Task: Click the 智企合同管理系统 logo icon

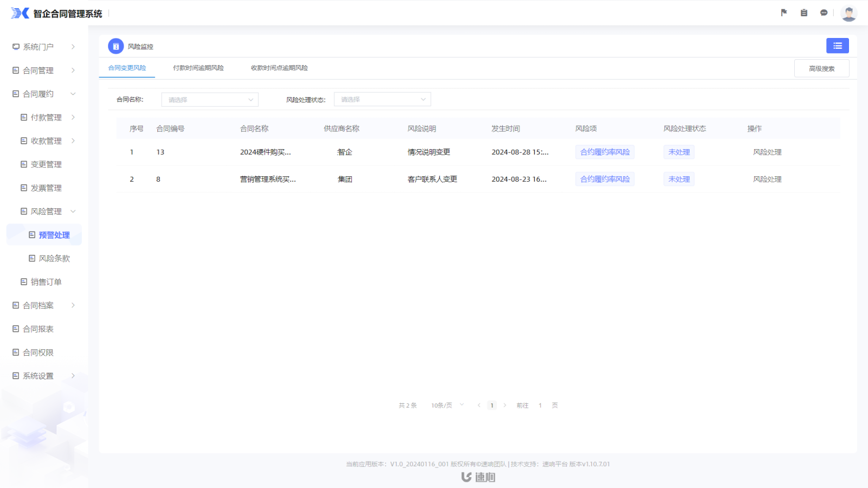Action: (20, 13)
